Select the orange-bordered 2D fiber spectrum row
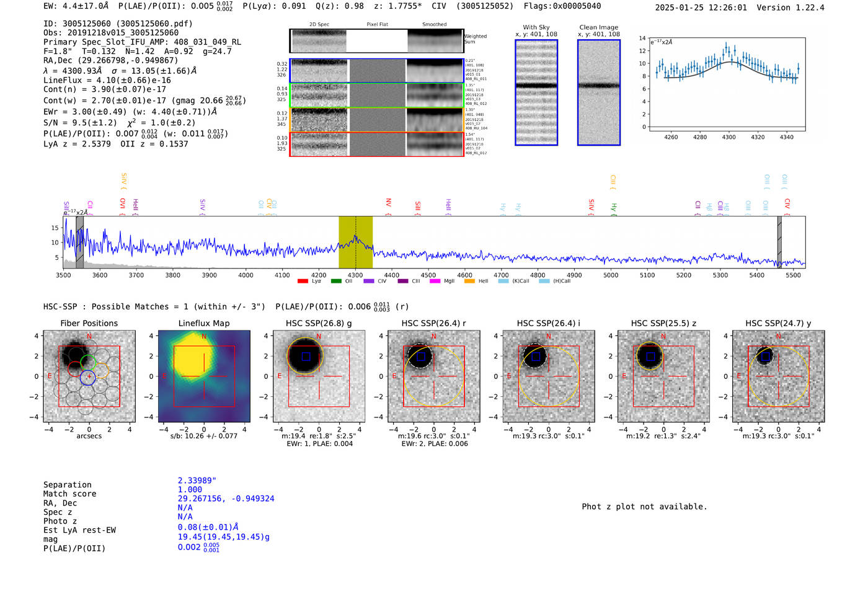This screenshot has height=591, width=868. pyautogui.click(x=376, y=120)
